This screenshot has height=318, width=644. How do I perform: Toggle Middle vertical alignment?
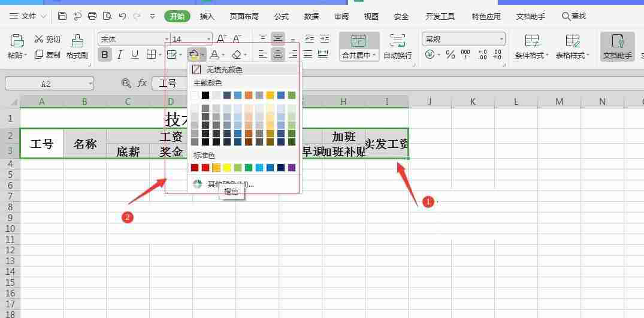pos(278,39)
